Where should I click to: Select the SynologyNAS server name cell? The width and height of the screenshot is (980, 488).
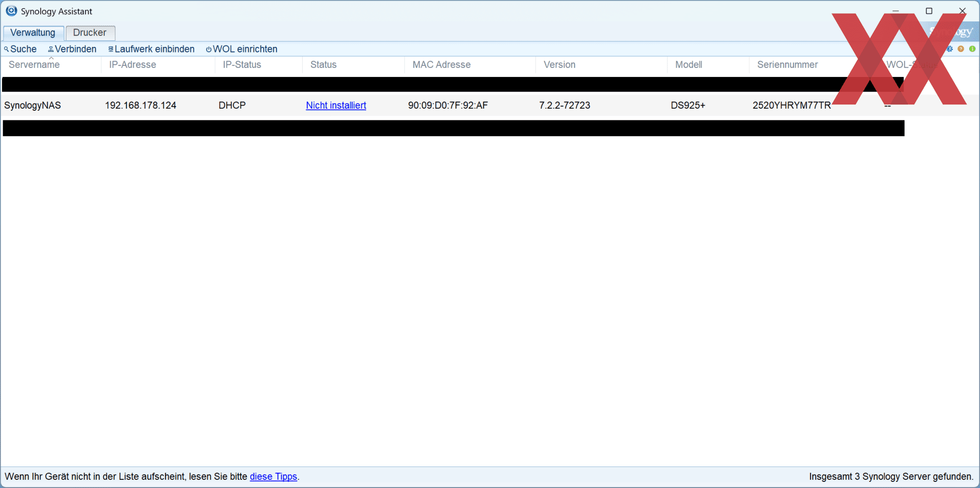[33, 106]
